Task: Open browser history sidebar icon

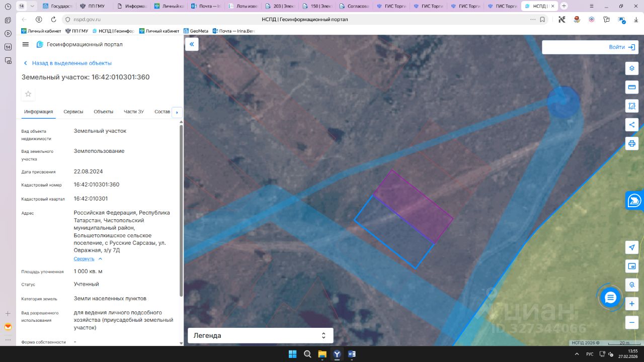Action: tap(8, 6)
